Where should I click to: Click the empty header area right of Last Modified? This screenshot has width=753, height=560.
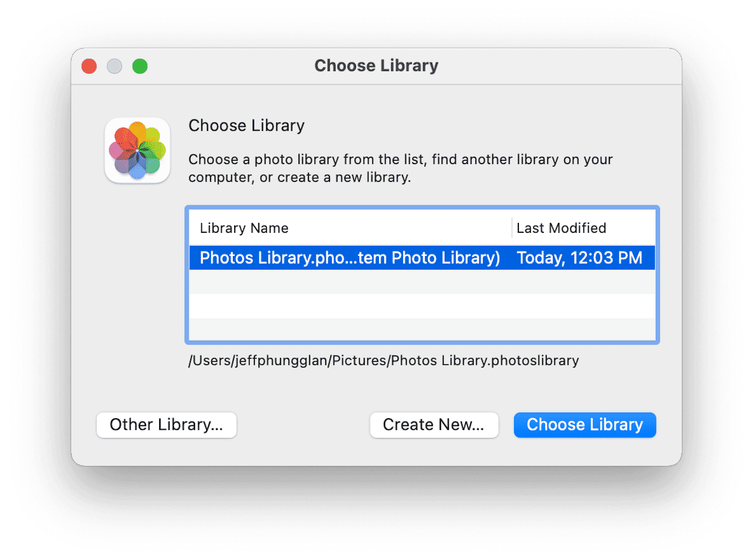(x=632, y=228)
